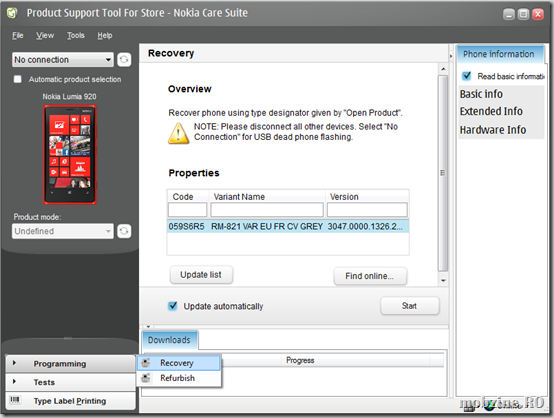
Task: Click the Code filter input field
Action: click(188, 210)
